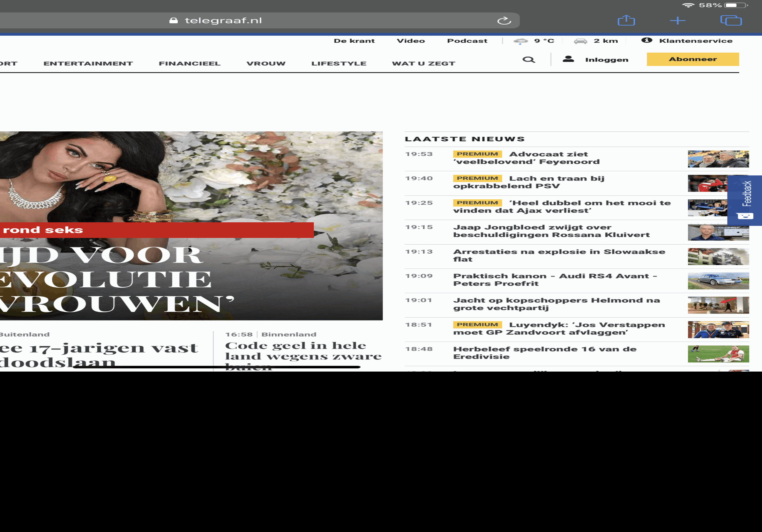Click the Klantenservice info icon
The image size is (762, 532).
(x=646, y=41)
